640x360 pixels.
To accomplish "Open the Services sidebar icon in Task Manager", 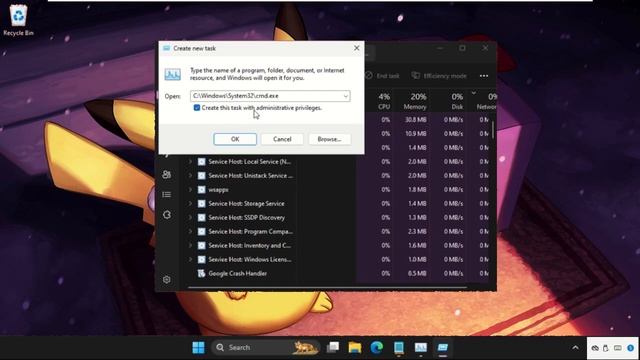I will pyautogui.click(x=167, y=215).
